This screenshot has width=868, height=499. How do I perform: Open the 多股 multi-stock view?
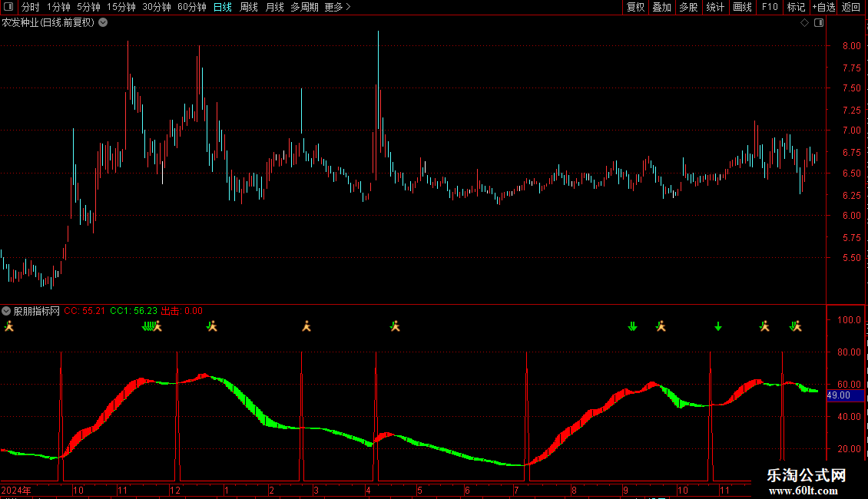click(688, 7)
